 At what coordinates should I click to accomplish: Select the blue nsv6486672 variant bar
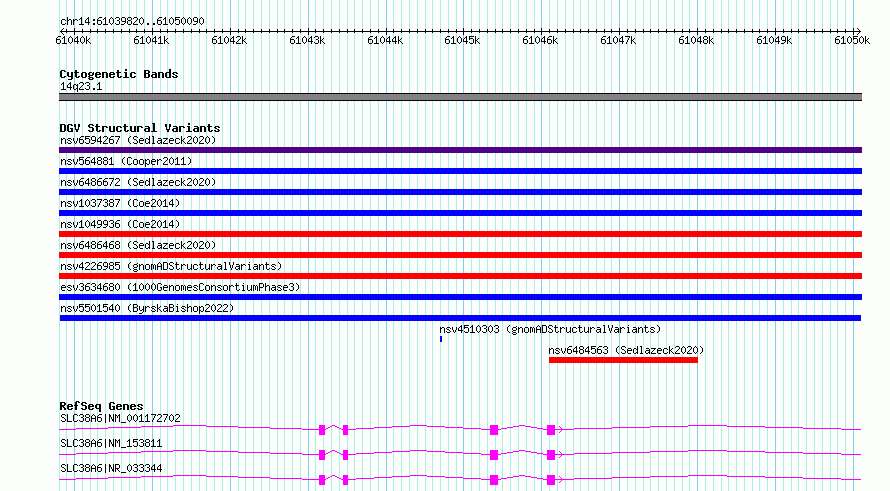pyautogui.click(x=460, y=192)
